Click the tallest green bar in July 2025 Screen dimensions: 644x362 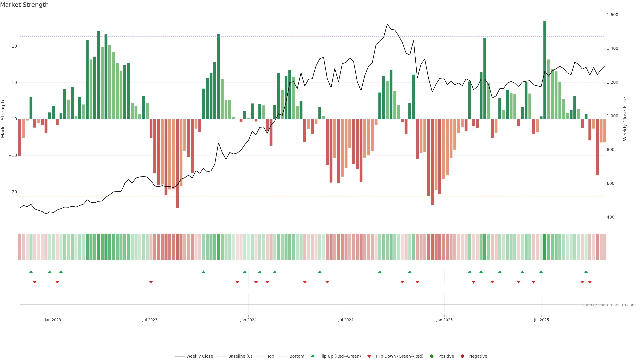pos(545,70)
